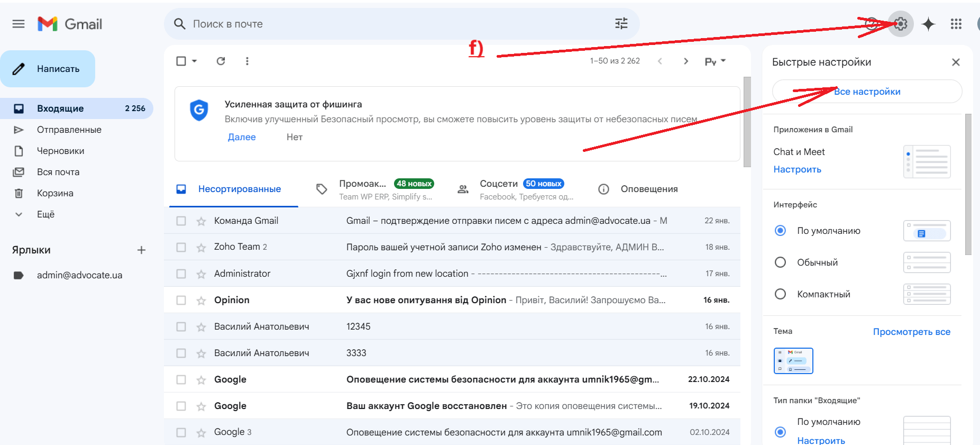Go to older messages page arrow

point(686,61)
